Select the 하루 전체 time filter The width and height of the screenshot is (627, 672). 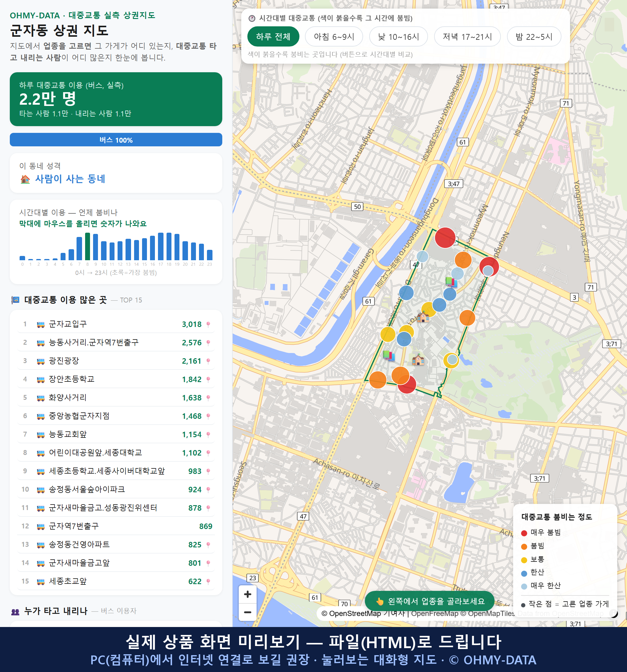(x=273, y=36)
